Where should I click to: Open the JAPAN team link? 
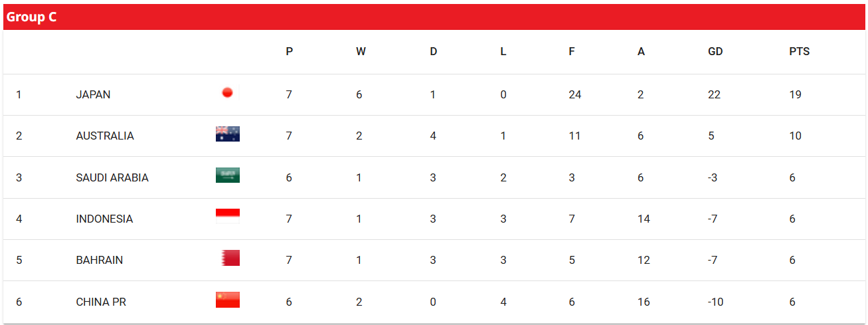pyautogui.click(x=93, y=94)
